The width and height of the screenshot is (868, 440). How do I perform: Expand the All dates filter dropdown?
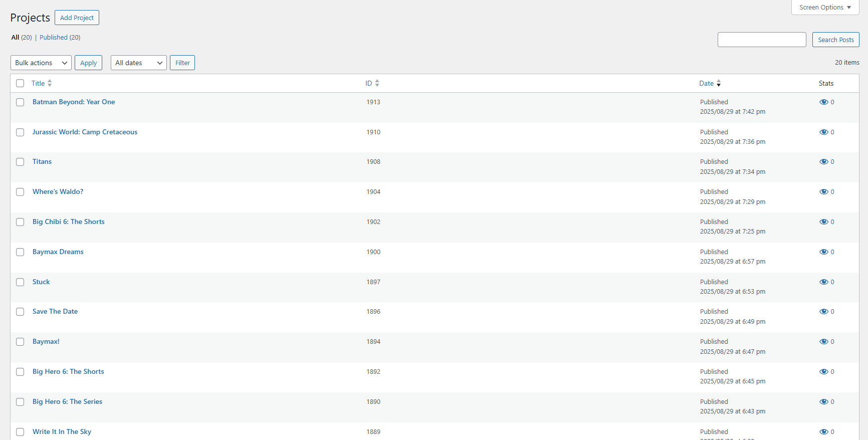[138, 63]
